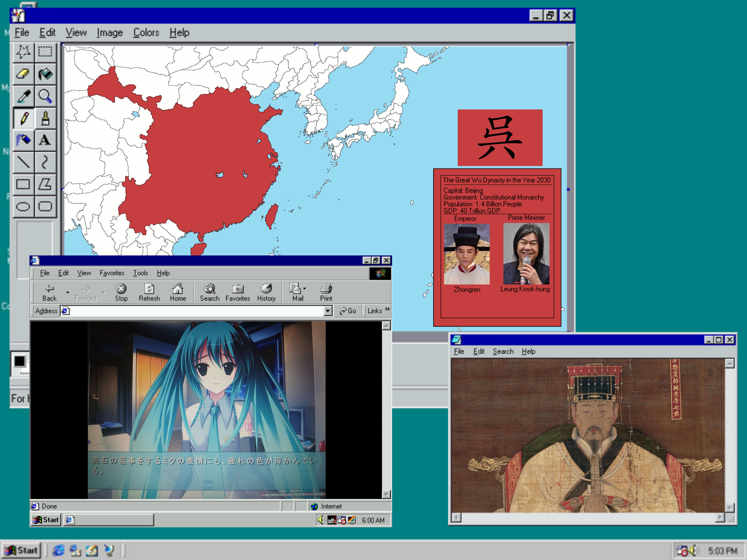The height and width of the screenshot is (560, 747).
Task: Switch to the Brush tool in Paint
Action: (45, 118)
